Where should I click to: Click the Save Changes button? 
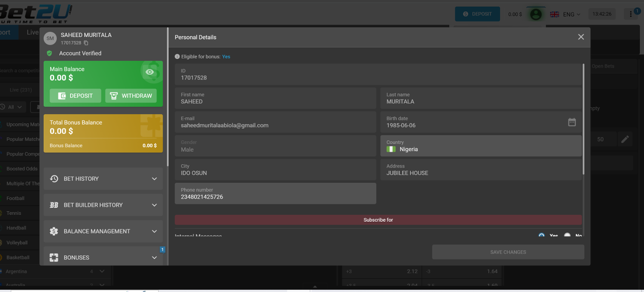coord(508,252)
